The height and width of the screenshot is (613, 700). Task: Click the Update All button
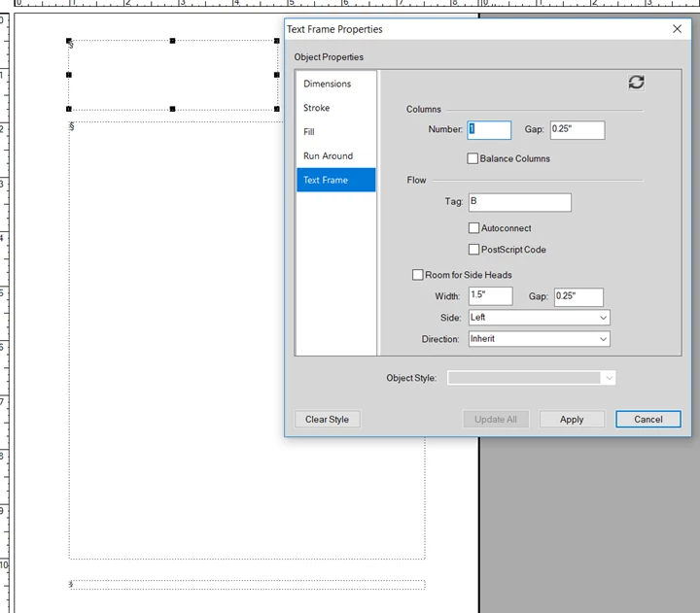coord(496,420)
